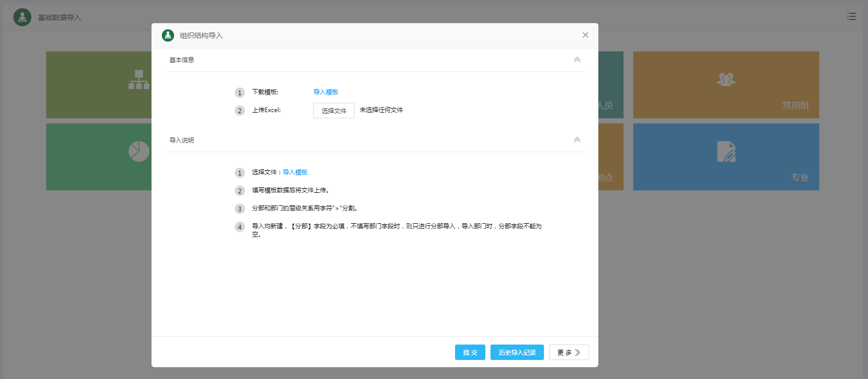
Task: Open the list menu icon at top right
Action: pos(851,16)
